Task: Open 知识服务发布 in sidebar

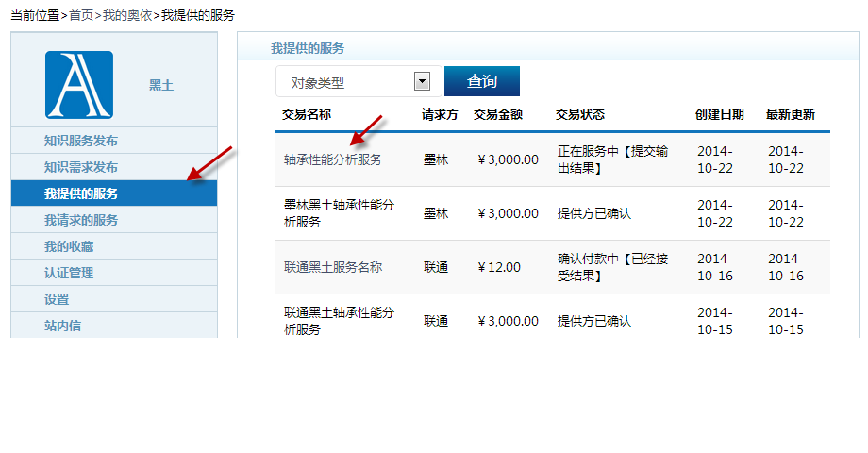Action: (x=81, y=141)
